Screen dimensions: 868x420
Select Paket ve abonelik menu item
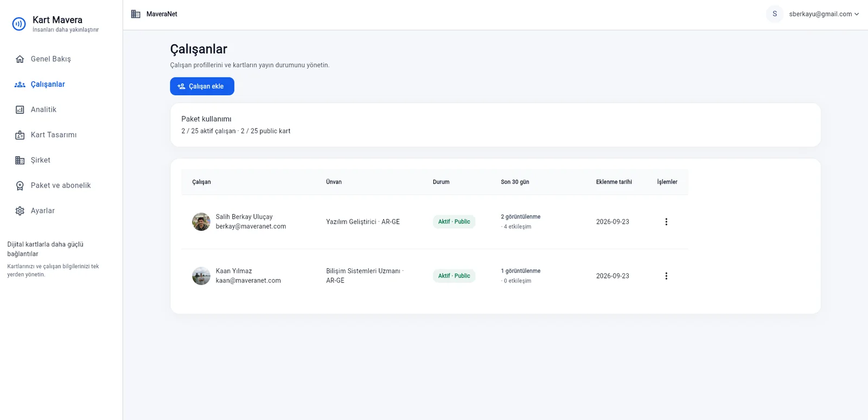61,185
